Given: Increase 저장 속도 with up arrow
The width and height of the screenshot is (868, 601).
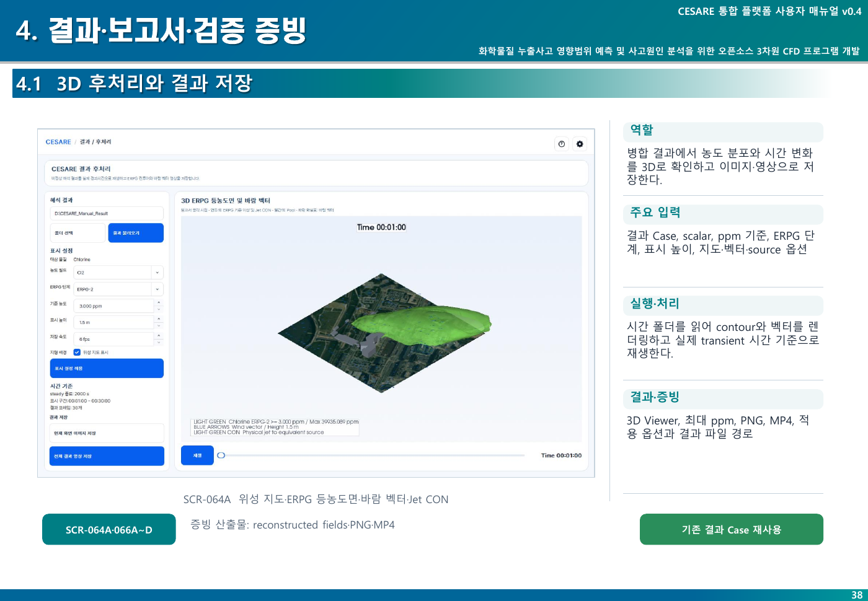Looking at the screenshot, I should click(x=159, y=336).
